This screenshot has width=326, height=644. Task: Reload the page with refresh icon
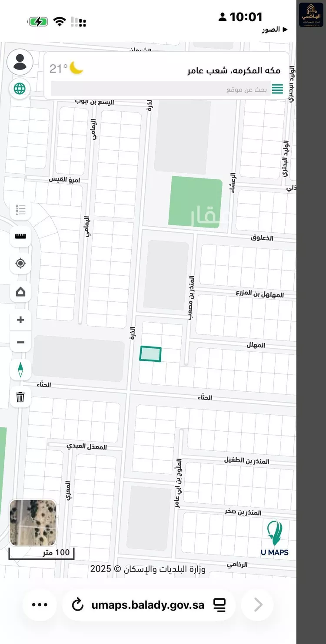tap(77, 604)
